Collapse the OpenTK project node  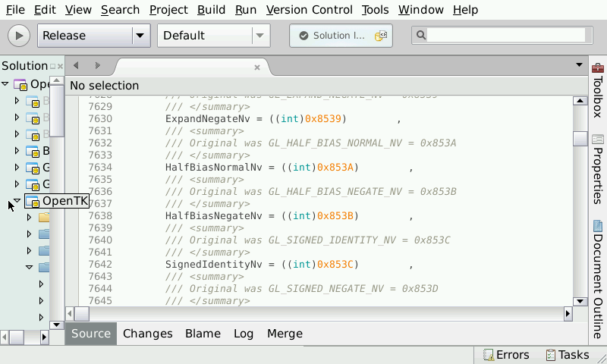[x=12, y=202]
